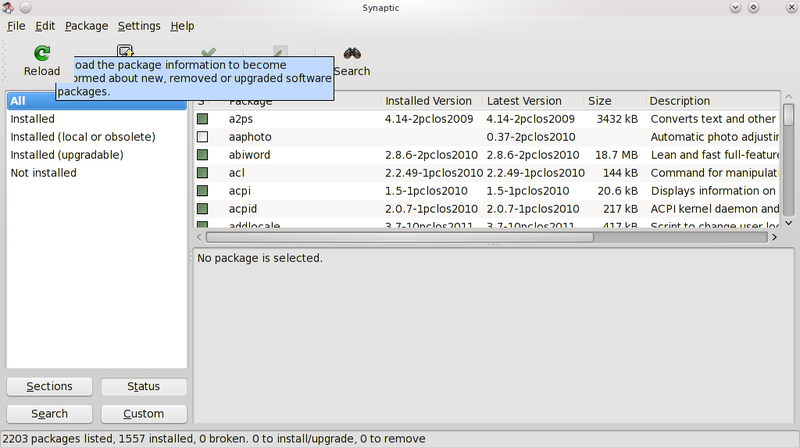Minimize the Synaptic window

coord(735,8)
